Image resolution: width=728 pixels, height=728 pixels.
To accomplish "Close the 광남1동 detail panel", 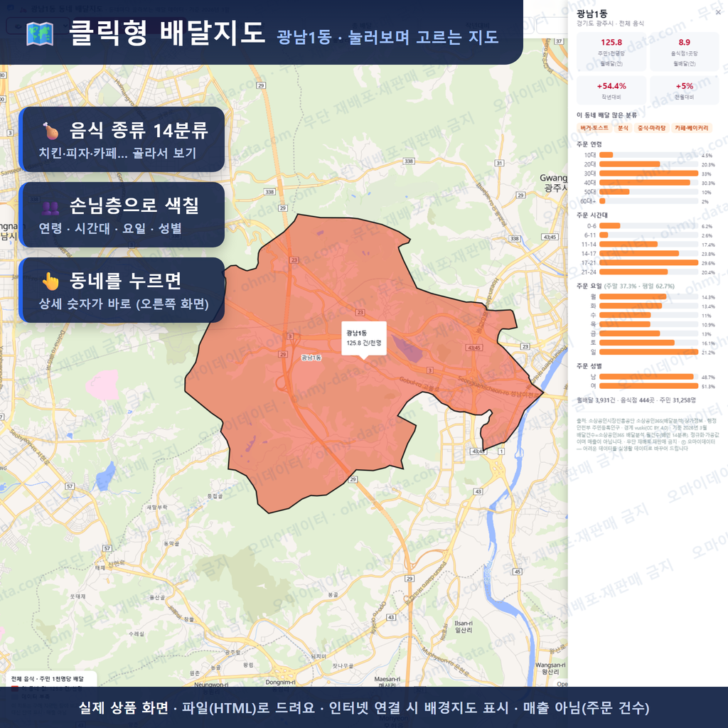I will click(718, 13).
